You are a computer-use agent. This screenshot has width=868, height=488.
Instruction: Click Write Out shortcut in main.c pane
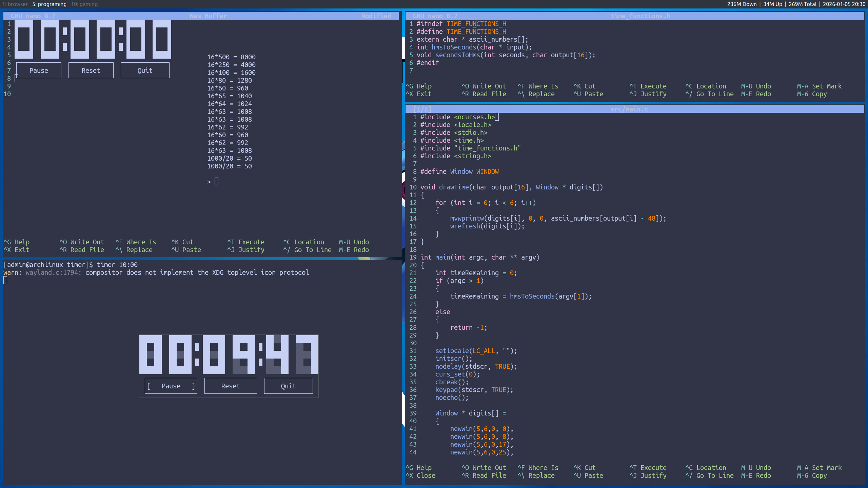pyautogui.click(x=484, y=468)
